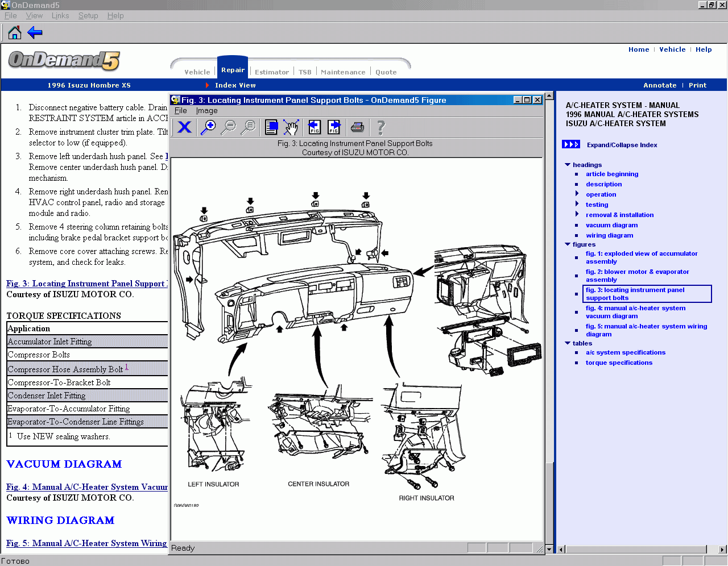Screen dimensions: 728x566
Task: Open a/c system specifications table link
Action: (x=626, y=352)
